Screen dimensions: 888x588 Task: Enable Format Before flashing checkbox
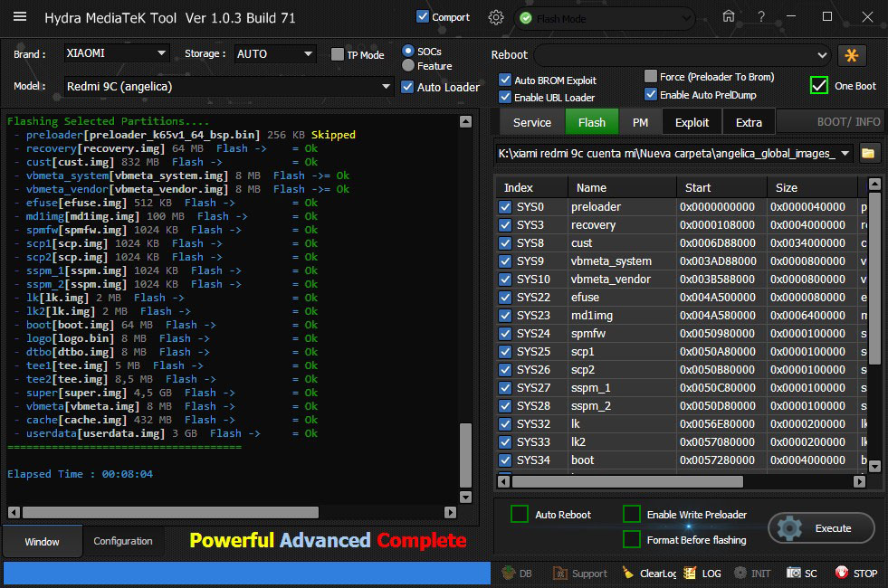click(632, 539)
